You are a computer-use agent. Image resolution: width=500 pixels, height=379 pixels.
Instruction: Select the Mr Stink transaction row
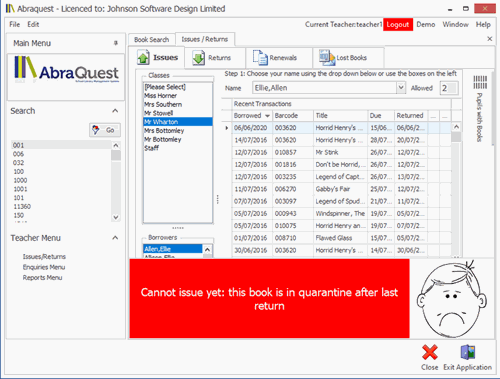(341, 152)
